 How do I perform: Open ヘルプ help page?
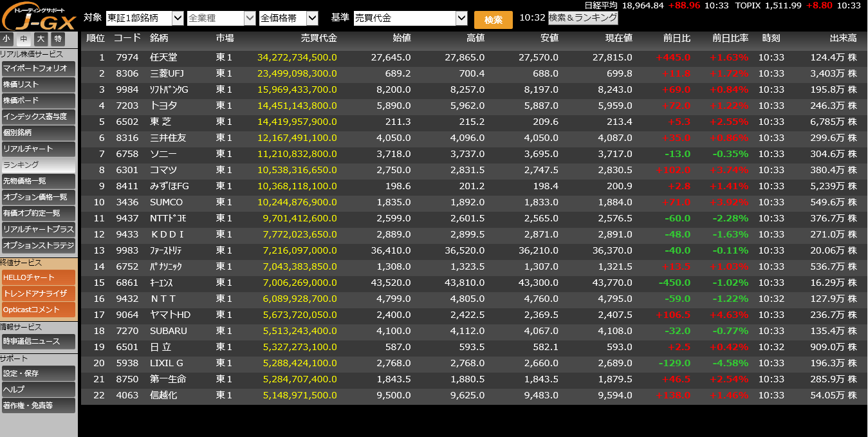point(38,389)
